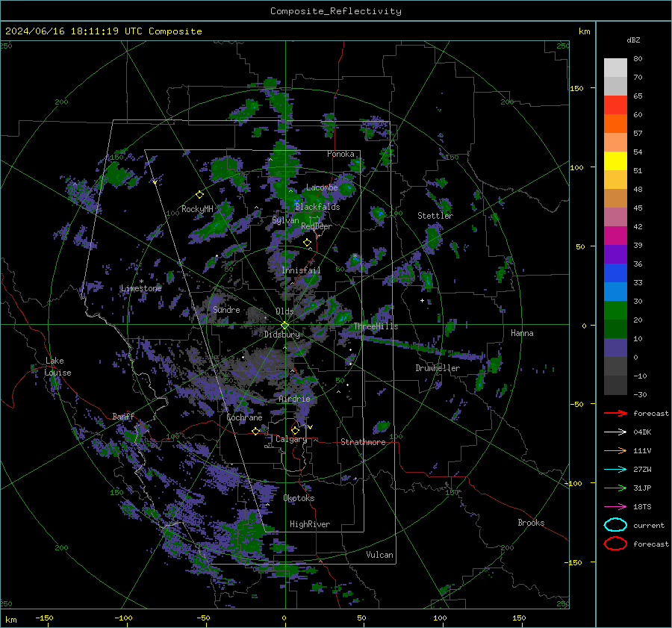Select the magenta 39-42 dBZ swatch
The image size is (672, 628).
(615, 236)
